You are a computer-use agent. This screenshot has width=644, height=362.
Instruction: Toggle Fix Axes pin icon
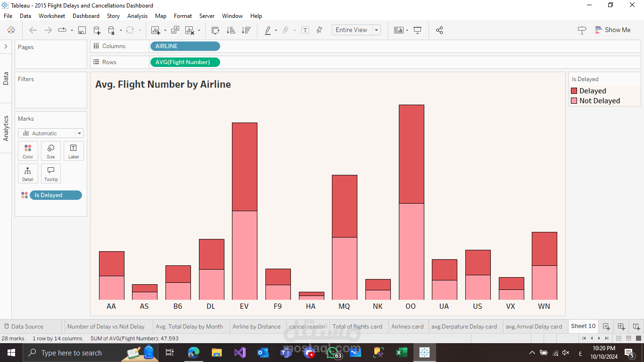click(x=319, y=30)
